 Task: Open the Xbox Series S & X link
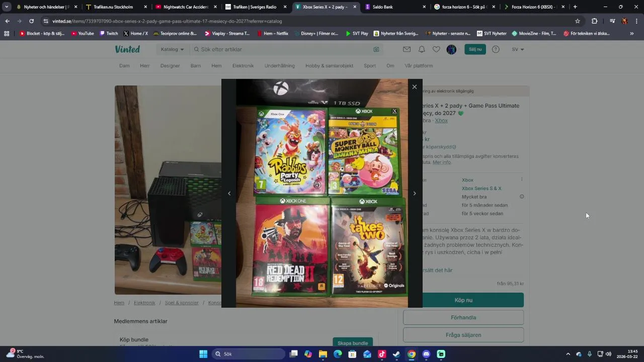[x=481, y=189]
